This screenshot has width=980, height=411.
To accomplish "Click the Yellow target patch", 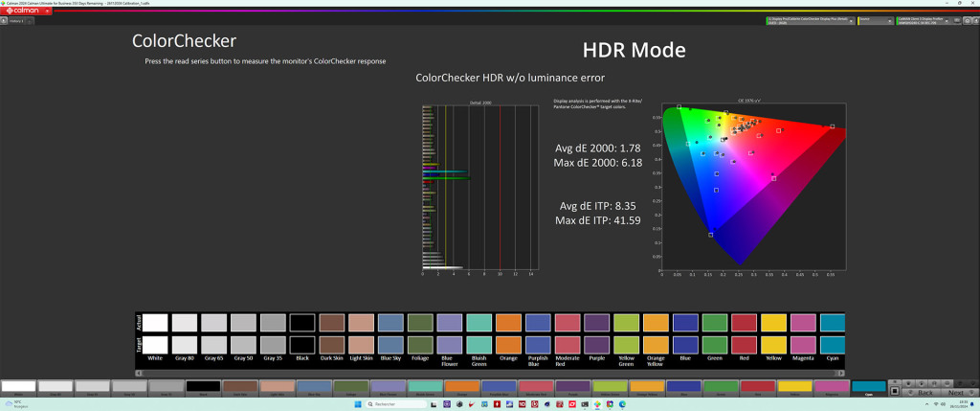I will coord(773,345).
